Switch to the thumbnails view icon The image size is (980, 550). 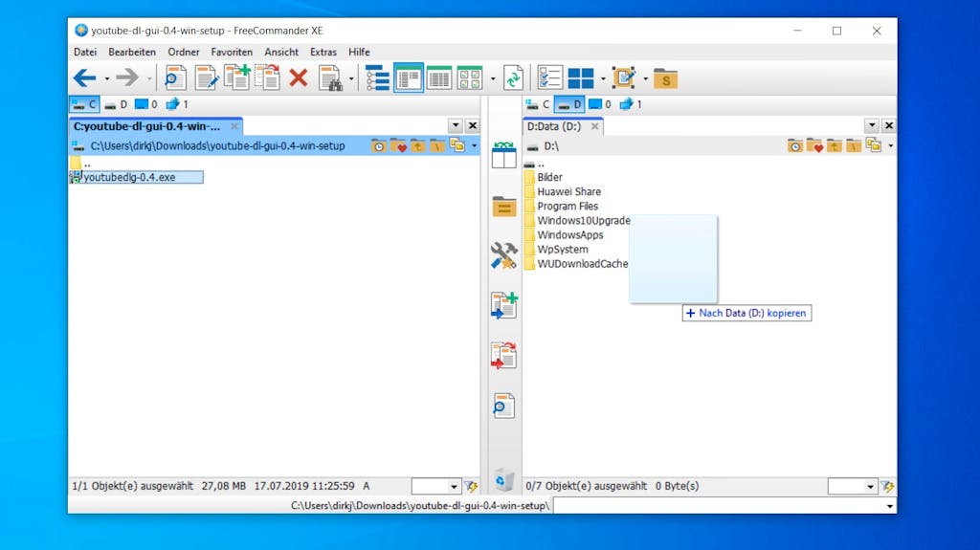coord(469,78)
